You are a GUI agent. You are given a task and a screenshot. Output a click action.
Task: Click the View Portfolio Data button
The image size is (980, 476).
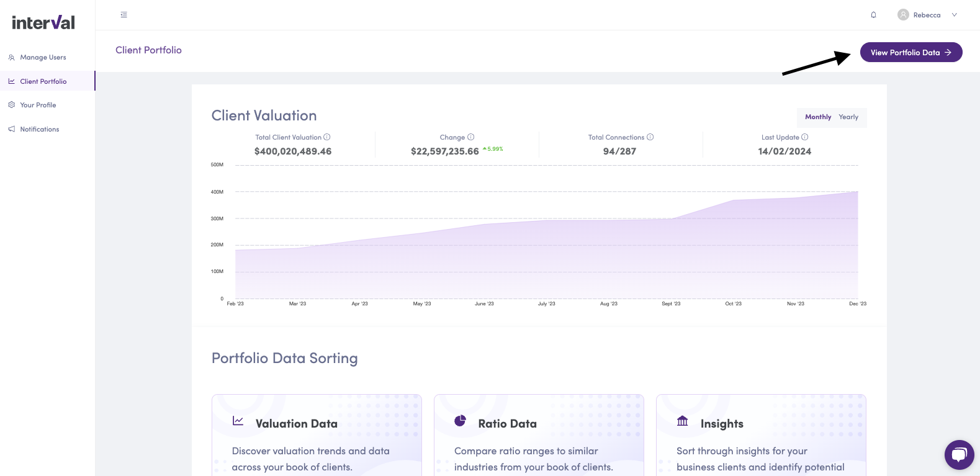(x=911, y=52)
